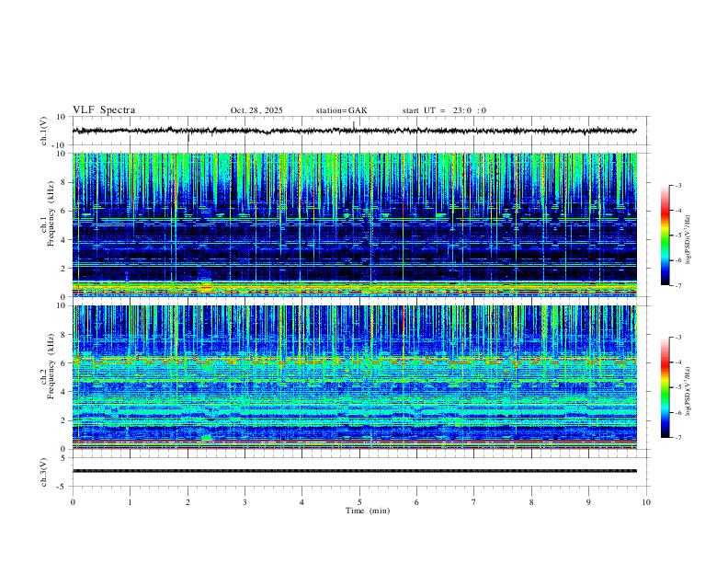Click '3' on the Time axis
Screen dimensions: 728x563
pos(245,502)
